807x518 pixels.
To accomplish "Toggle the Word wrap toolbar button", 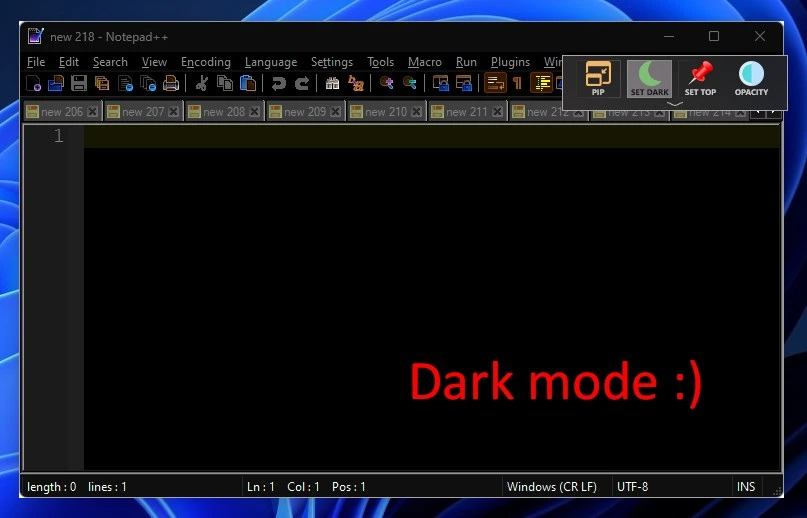I will (x=496, y=83).
